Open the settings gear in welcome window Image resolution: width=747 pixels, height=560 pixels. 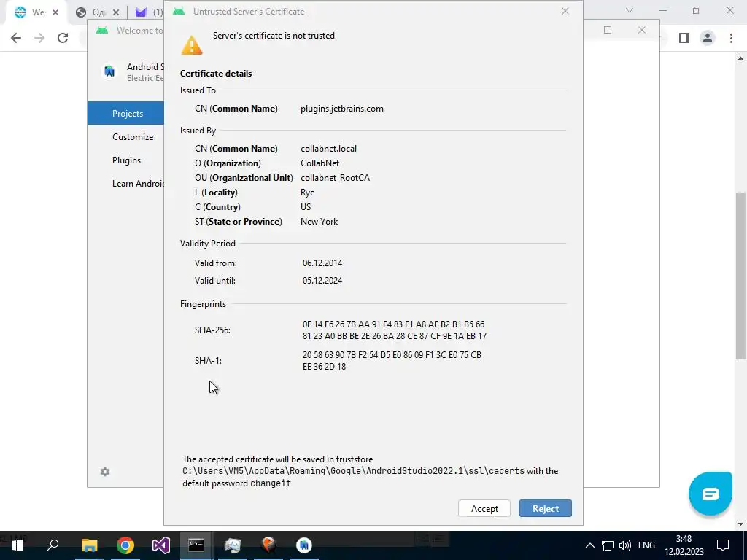(105, 472)
